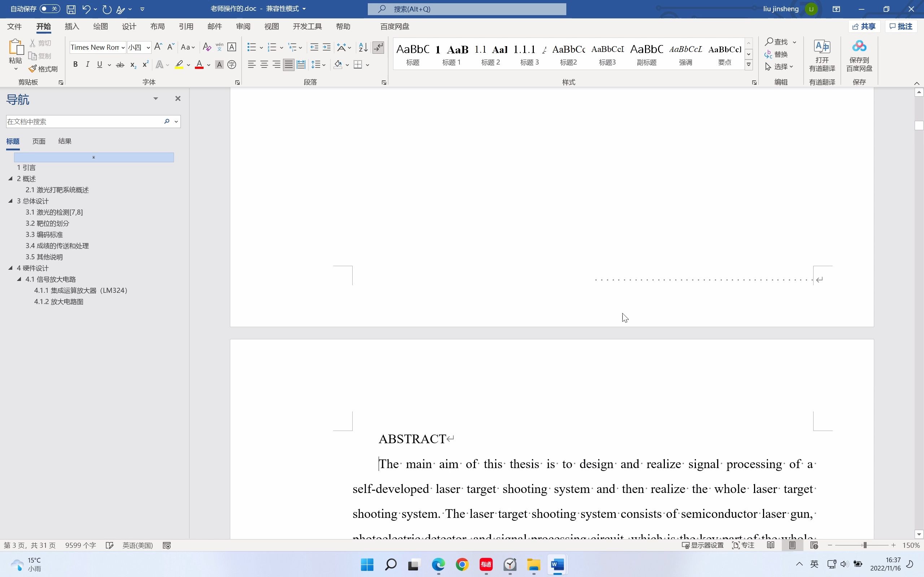
Task: Toggle bold formatting
Action: [x=75, y=65]
